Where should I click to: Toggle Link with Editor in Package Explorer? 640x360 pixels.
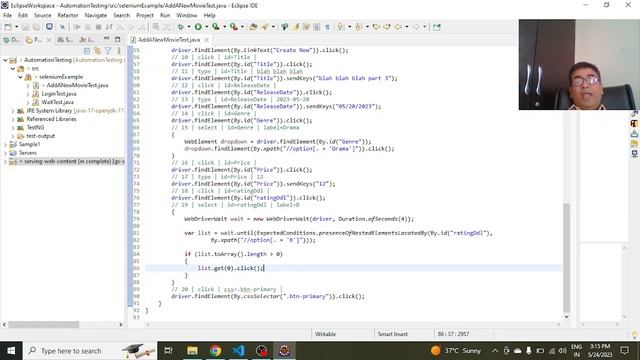(x=98, y=51)
